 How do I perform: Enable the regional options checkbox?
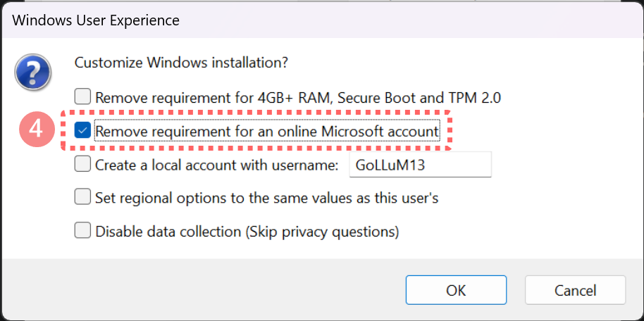coord(83,197)
